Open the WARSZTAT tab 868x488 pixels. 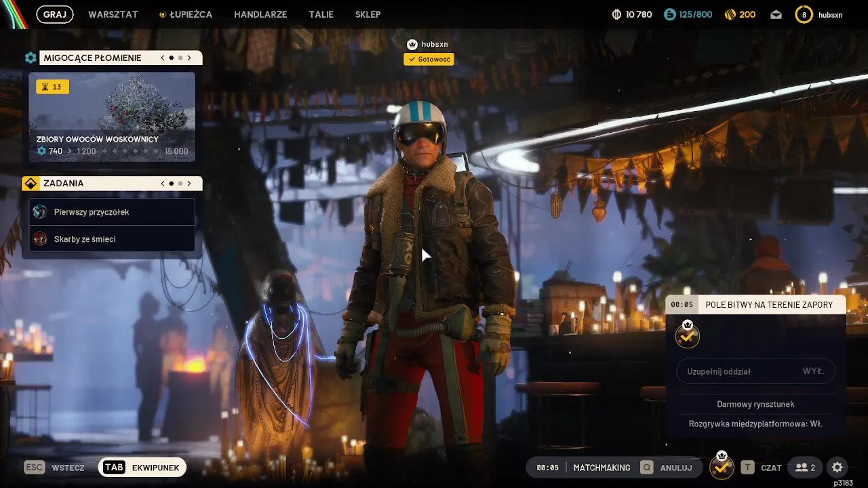click(113, 14)
